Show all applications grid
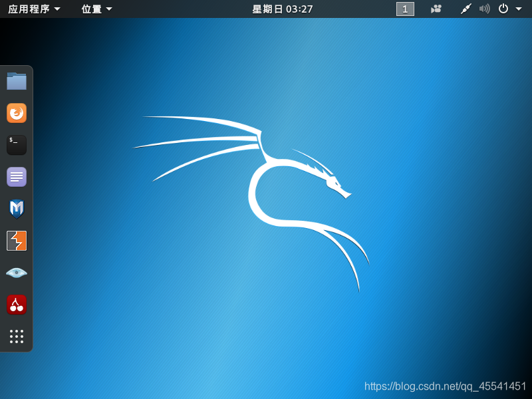This screenshot has width=532, height=399. point(17,336)
